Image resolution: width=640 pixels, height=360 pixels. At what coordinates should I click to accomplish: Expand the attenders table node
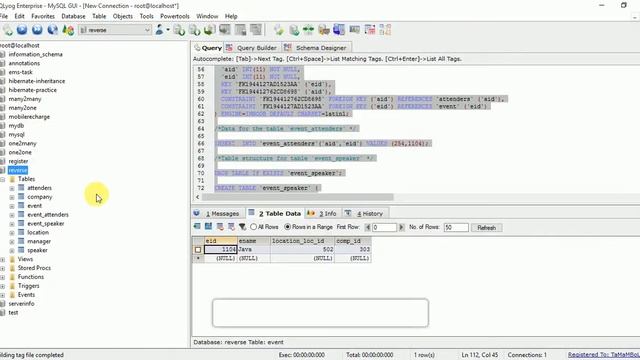12,188
